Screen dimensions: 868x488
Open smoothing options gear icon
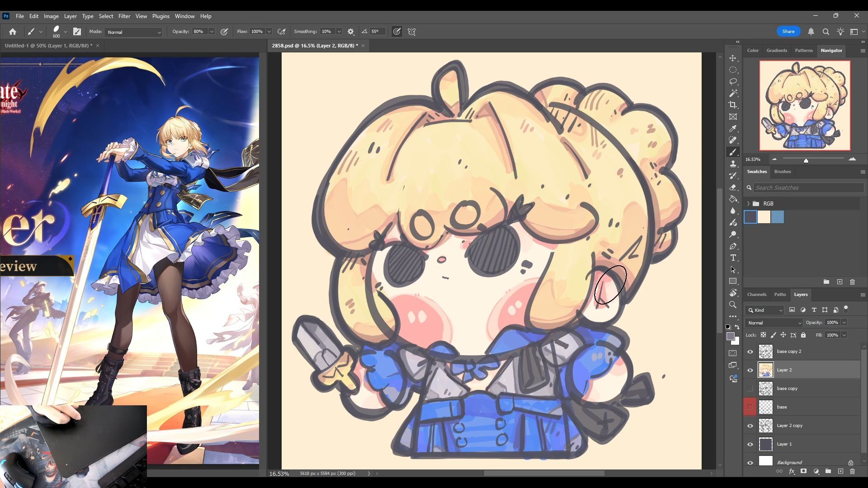(x=351, y=32)
